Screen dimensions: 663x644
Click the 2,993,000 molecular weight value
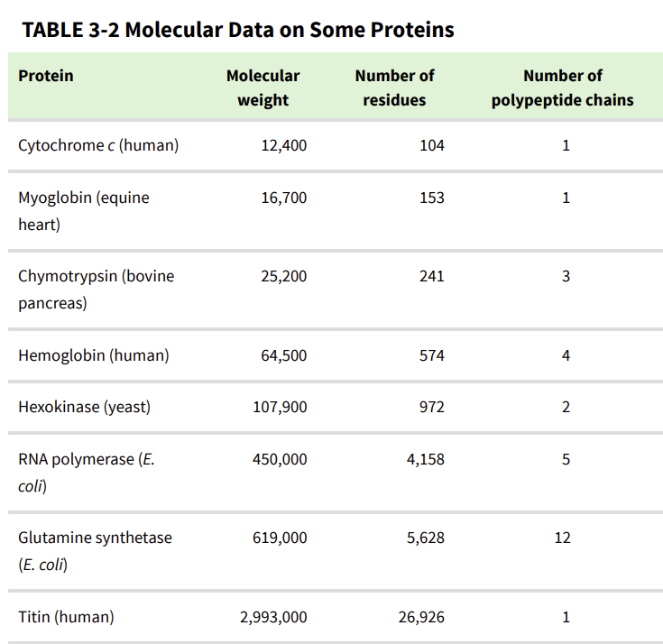273,617
